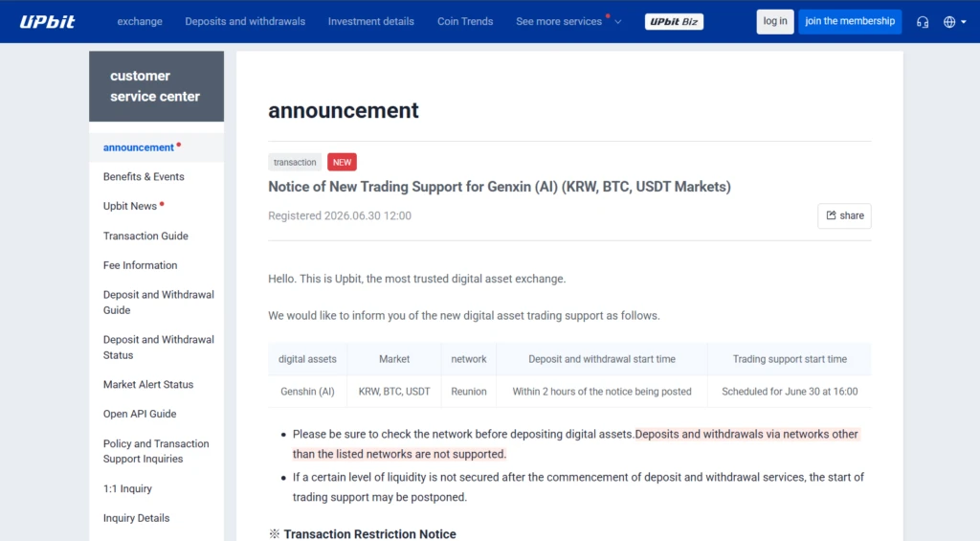Screen dimensions: 980x541
Task: Open the exchange menu item
Action: (x=140, y=21)
